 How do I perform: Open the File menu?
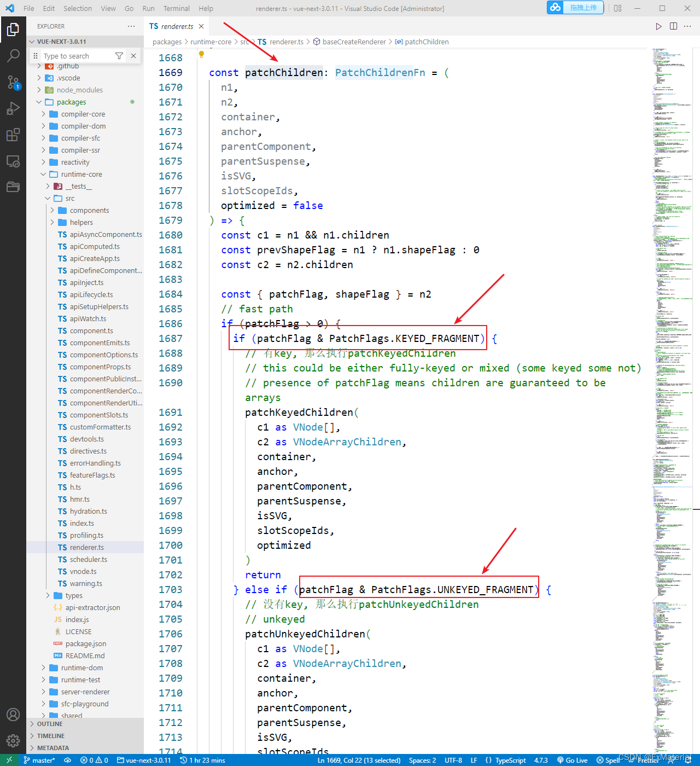(29, 8)
